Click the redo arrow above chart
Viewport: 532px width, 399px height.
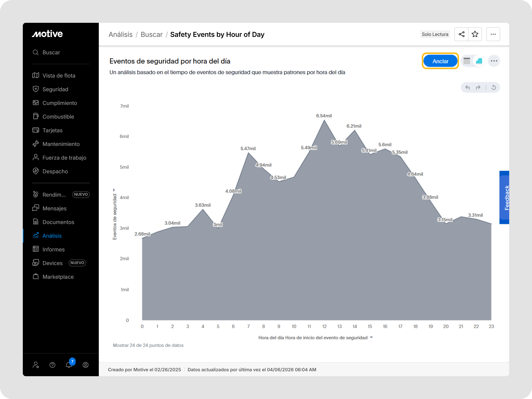[478, 87]
